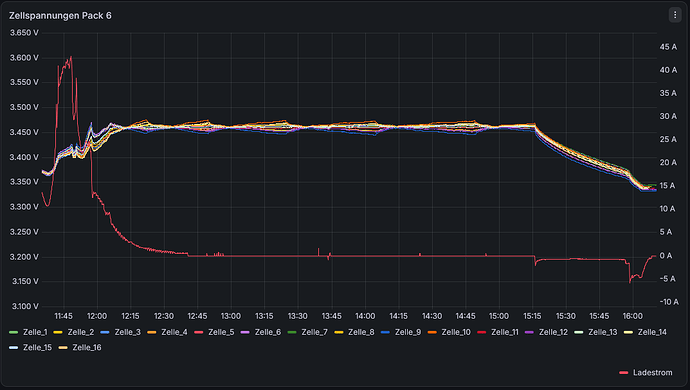Select the Zelle_11 legend label
690x390 pixels.
click(x=505, y=332)
